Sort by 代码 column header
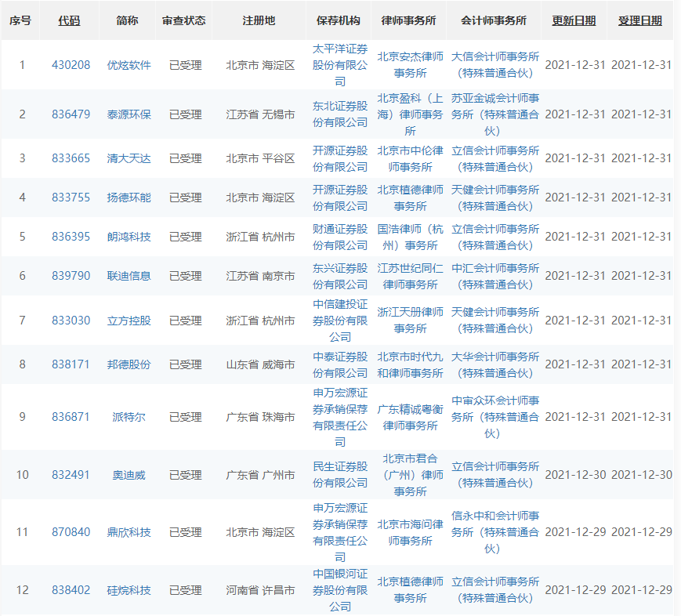Viewport: 681px width, 616px height. tap(69, 20)
